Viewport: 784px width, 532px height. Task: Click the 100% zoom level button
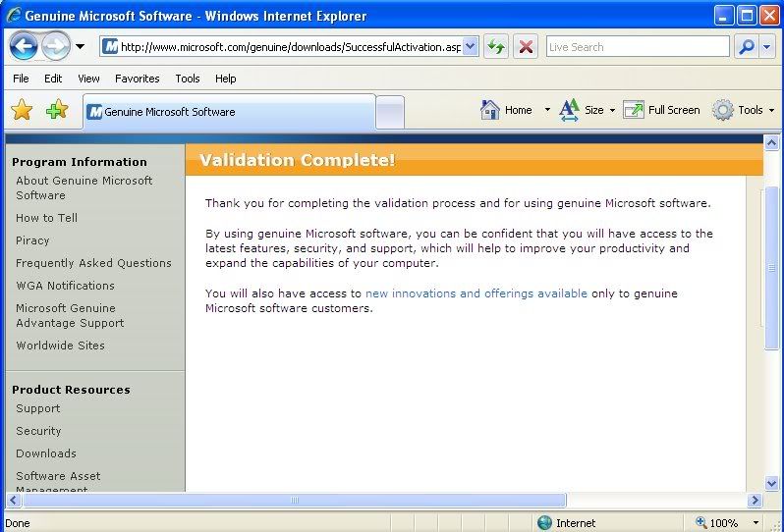click(716, 522)
